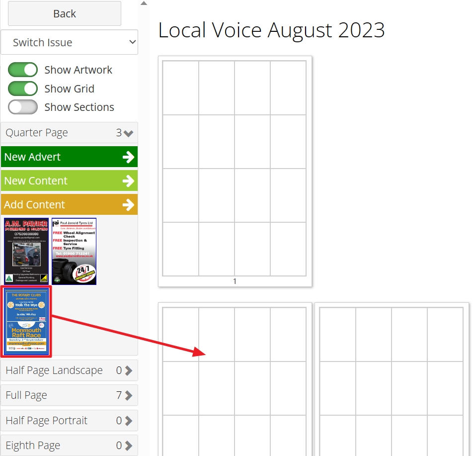Select the A.M. Pavier Plumbing advert thumbnail
Image resolution: width=476 pixels, height=456 pixels.
pos(26,251)
